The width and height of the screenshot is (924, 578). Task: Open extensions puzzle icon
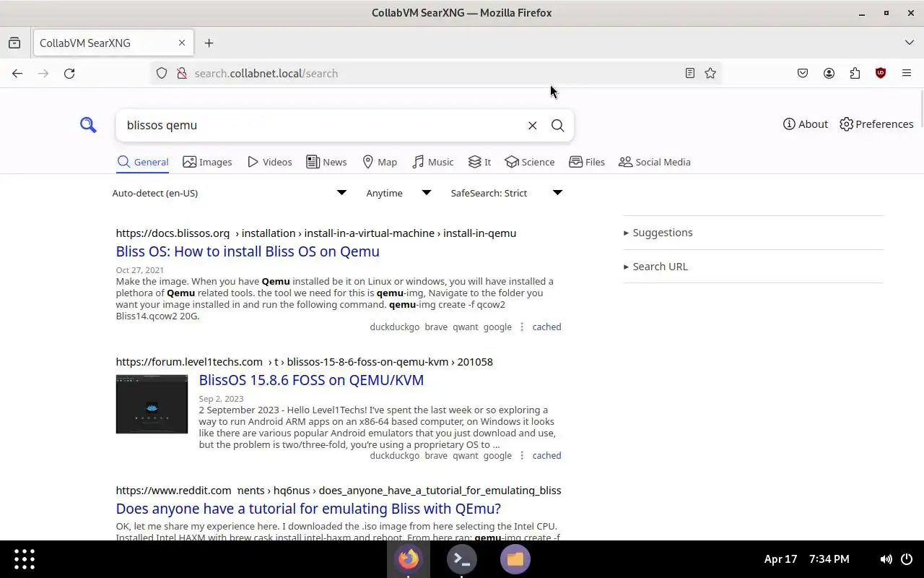coord(855,73)
